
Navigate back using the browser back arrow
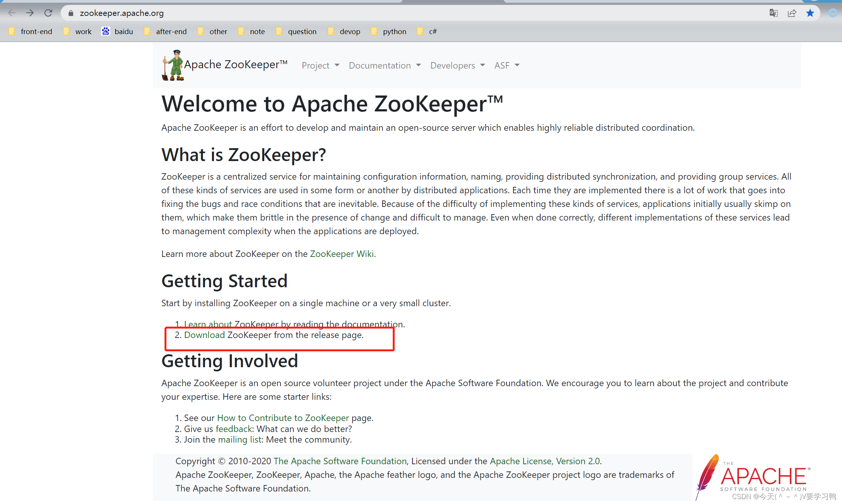coord(12,13)
